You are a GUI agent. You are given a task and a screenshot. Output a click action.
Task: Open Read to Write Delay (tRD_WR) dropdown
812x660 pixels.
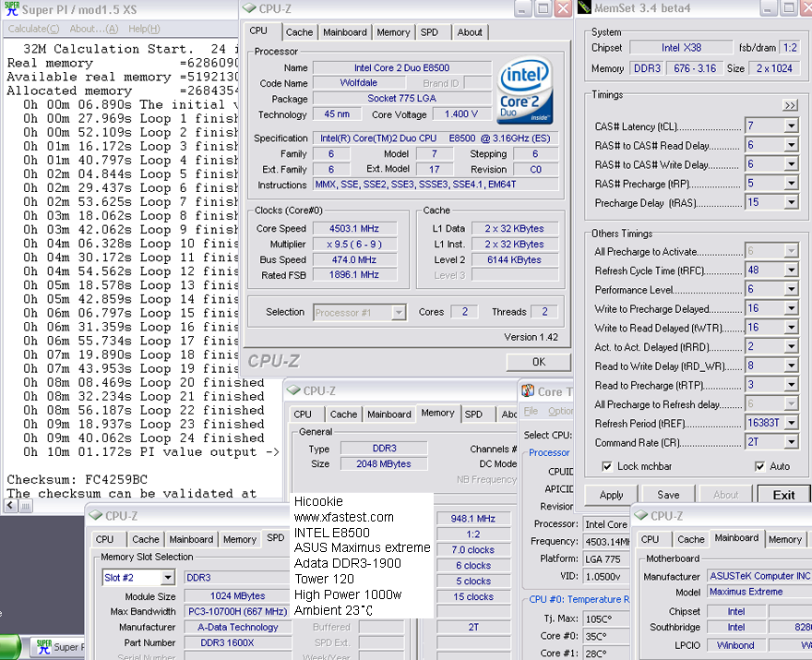click(x=792, y=366)
